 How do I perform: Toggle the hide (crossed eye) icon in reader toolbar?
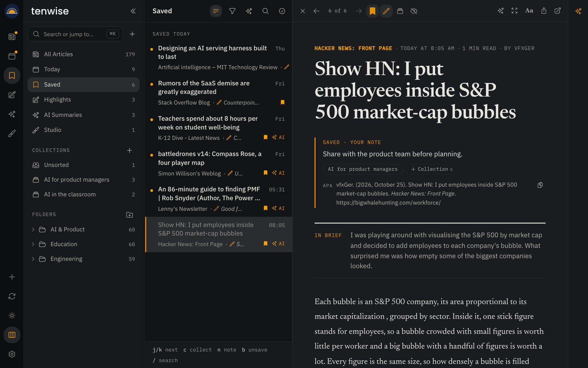(x=414, y=11)
